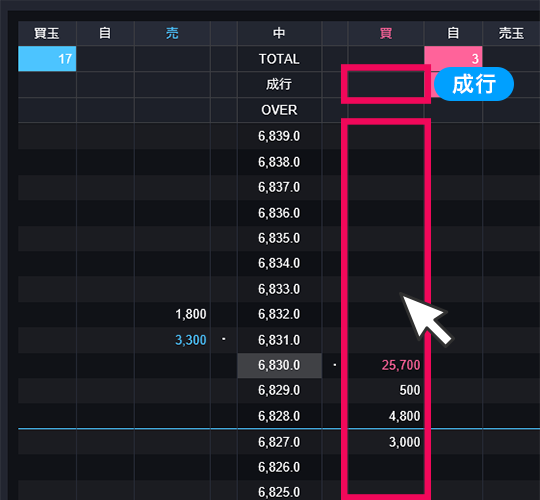Image resolution: width=540 pixels, height=500 pixels.
Task: Click the pink 3 total cell
Action: click(453, 59)
